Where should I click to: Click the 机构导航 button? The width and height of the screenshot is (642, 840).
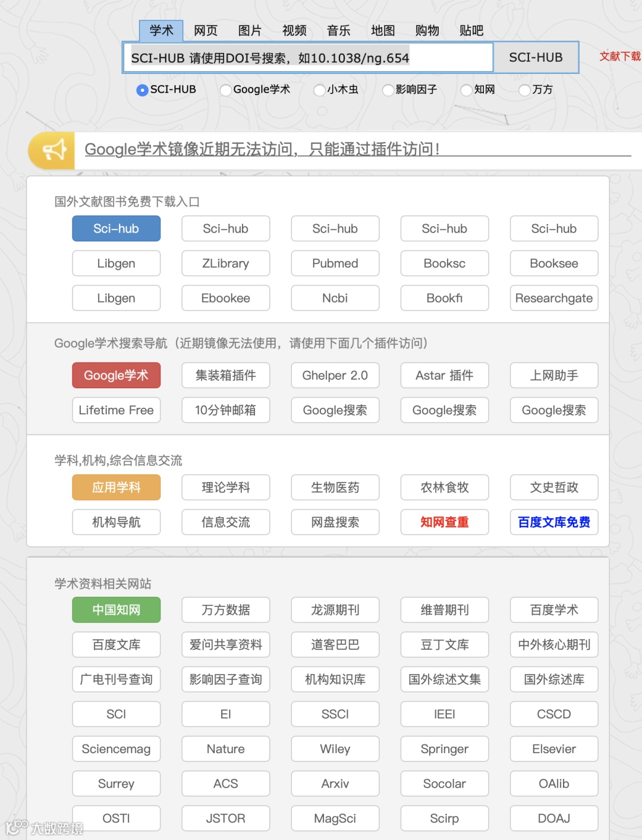click(x=117, y=522)
